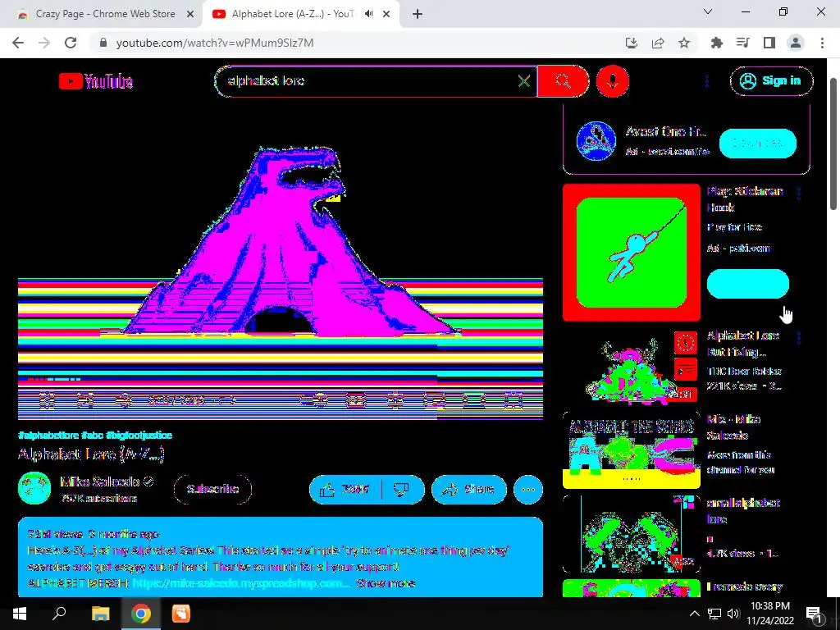Viewport: 840px width, 630px height.
Task: Open Mix - Mike Salcedo playlist thumbnail
Action: [632, 450]
